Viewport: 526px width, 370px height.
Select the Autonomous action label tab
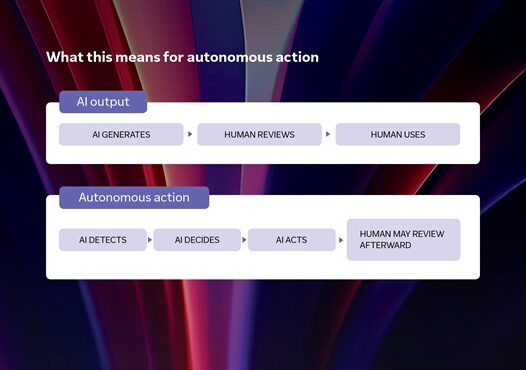(134, 198)
